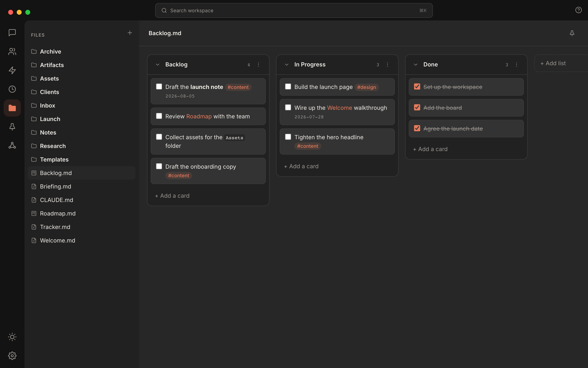Collapse the In Progress list chevron
Screen dimensions: 588x368
point(286,64)
